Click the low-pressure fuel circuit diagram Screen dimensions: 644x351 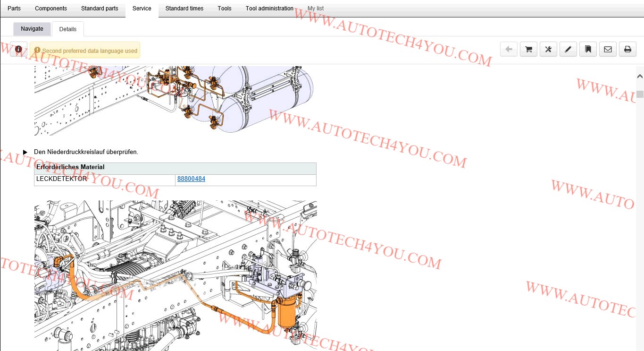176,275
